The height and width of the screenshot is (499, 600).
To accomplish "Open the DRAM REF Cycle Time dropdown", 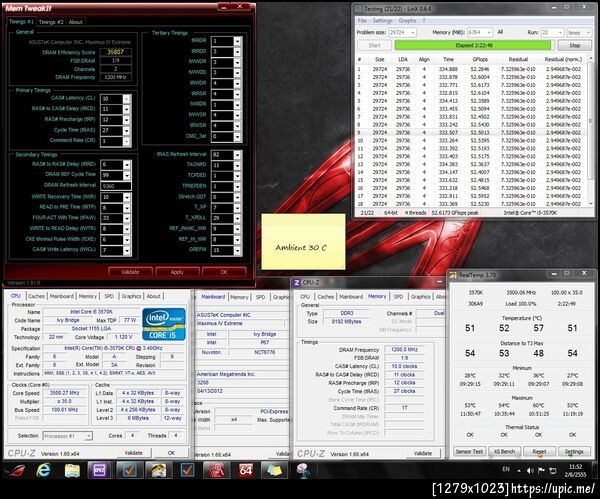I will [x=126, y=175].
